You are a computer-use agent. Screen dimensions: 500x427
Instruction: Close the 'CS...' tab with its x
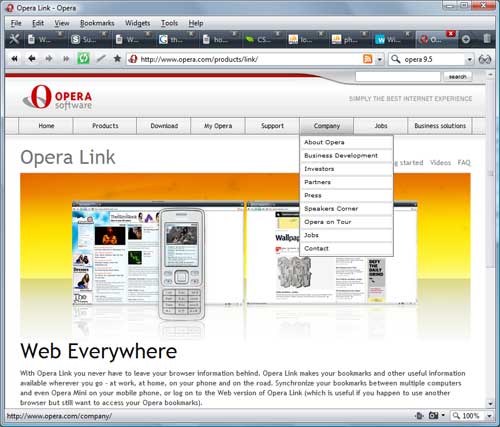(277, 33)
